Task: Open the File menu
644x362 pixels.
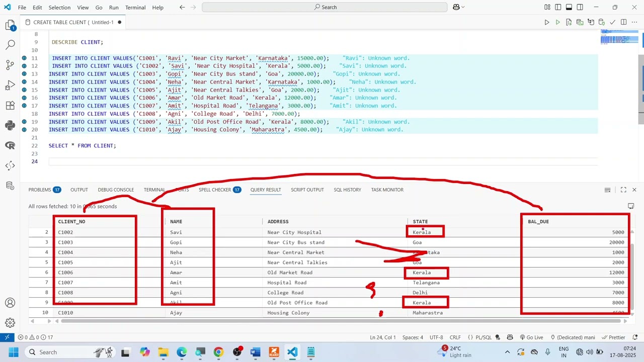Action: pyautogui.click(x=22, y=8)
